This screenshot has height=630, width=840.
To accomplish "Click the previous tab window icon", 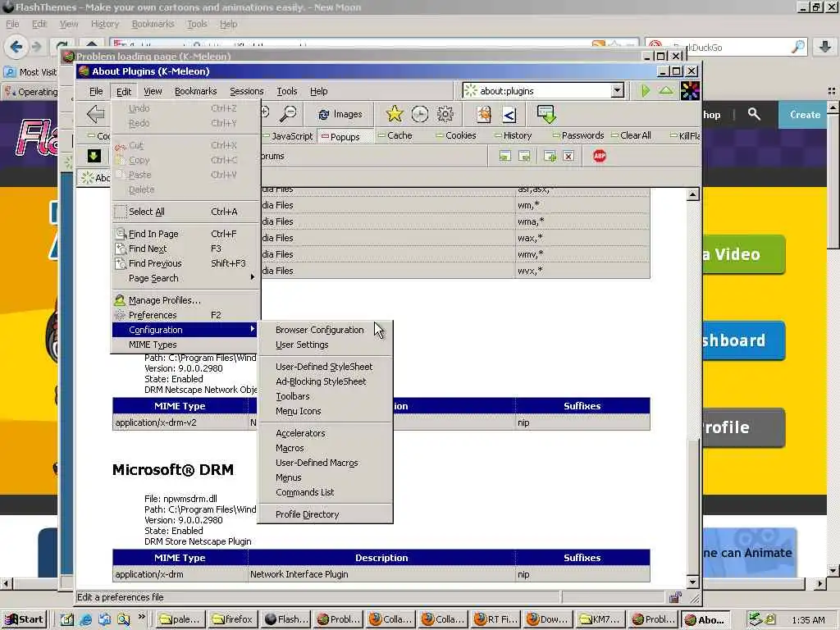I will click(x=504, y=156).
